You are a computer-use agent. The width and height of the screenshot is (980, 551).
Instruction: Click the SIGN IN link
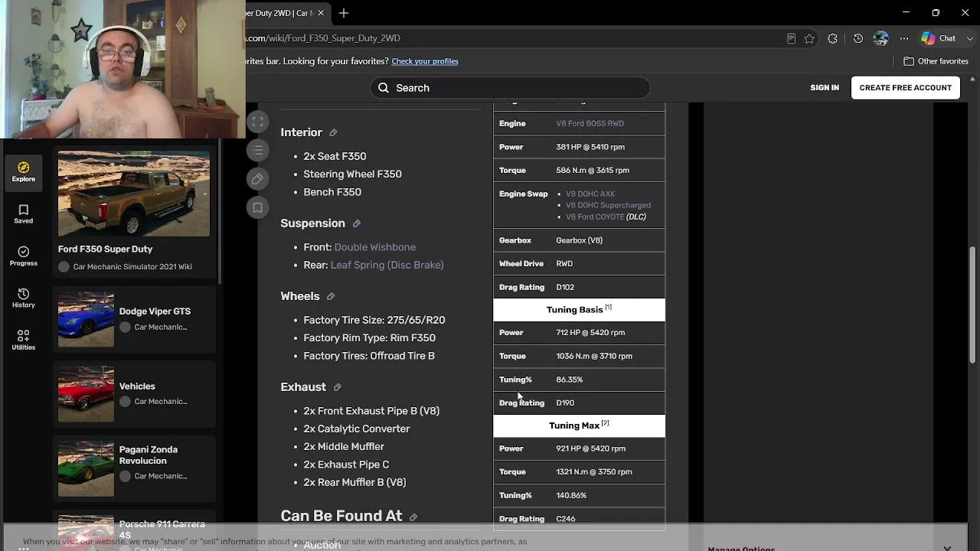point(825,88)
